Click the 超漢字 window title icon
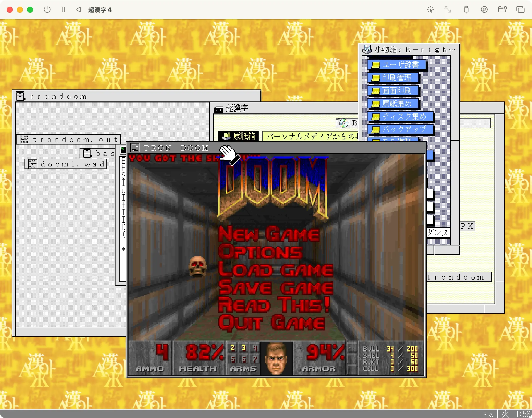Screen dimensions: 532x418 coord(219,109)
